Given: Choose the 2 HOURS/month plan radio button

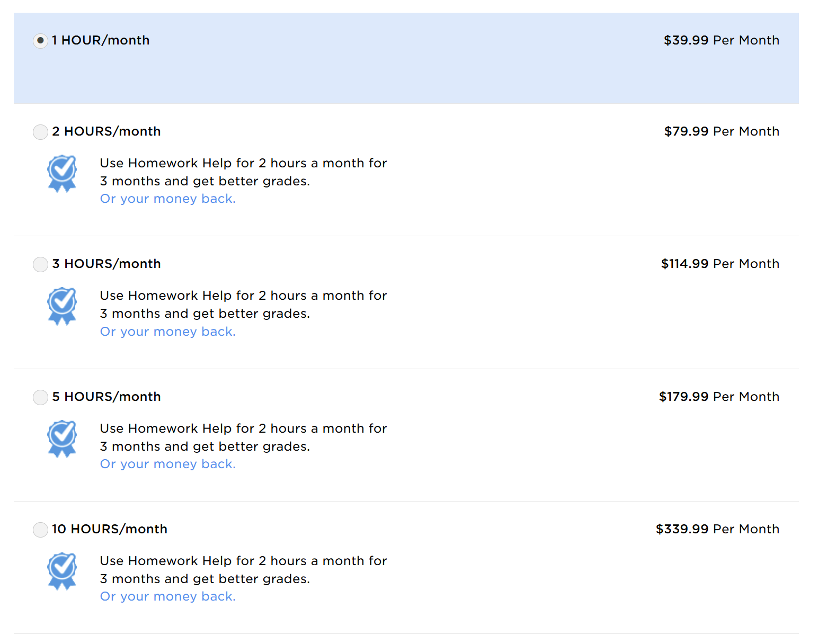Looking at the screenshot, I should [40, 132].
